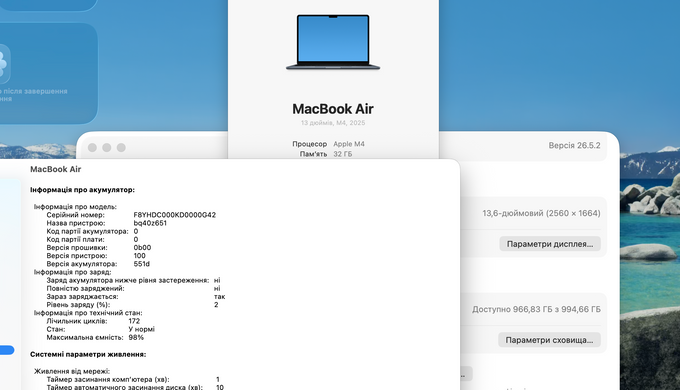The height and width of the screenshot is (390, 680).
Task: Select the '32 ГБ' memory value
Action: pyautogui.click(x=343, y=154)
